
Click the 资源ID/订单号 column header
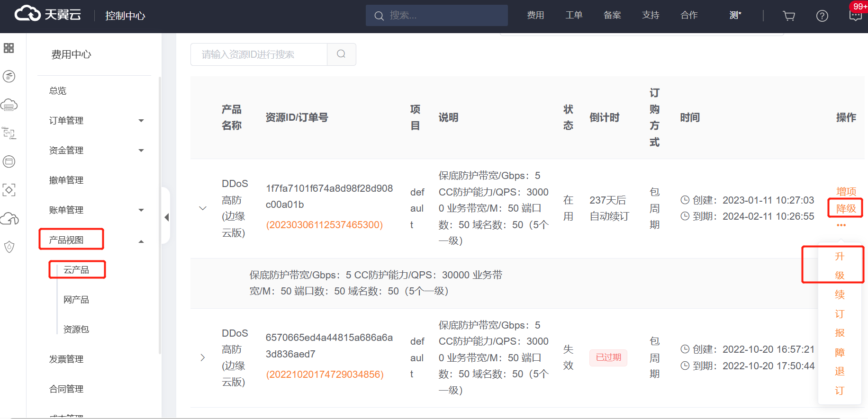pyautogui.click(x=297, y=117)
